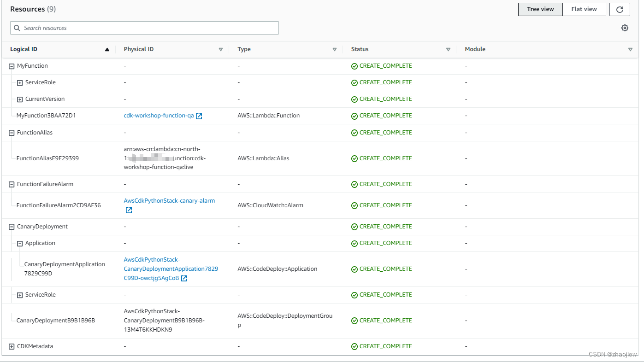The image size is (644, 362).
Task: Click success check icon in MyFunction row
Action: 354,66
